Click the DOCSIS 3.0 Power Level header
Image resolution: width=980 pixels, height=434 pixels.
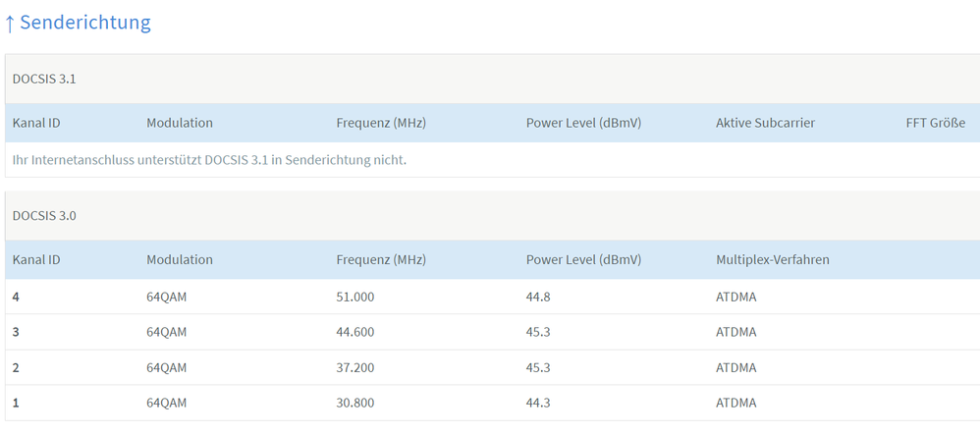[x=583, y=259]
